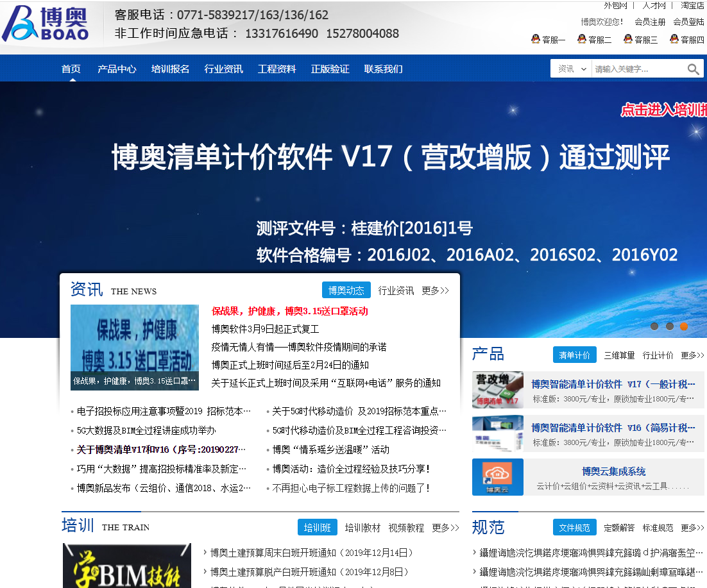Open the 资讯 search category dropdown

coord(571,69)
